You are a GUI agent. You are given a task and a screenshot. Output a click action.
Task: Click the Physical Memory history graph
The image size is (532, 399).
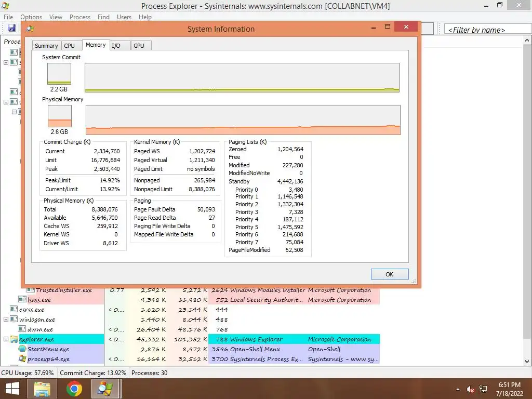tap(243, 120)
